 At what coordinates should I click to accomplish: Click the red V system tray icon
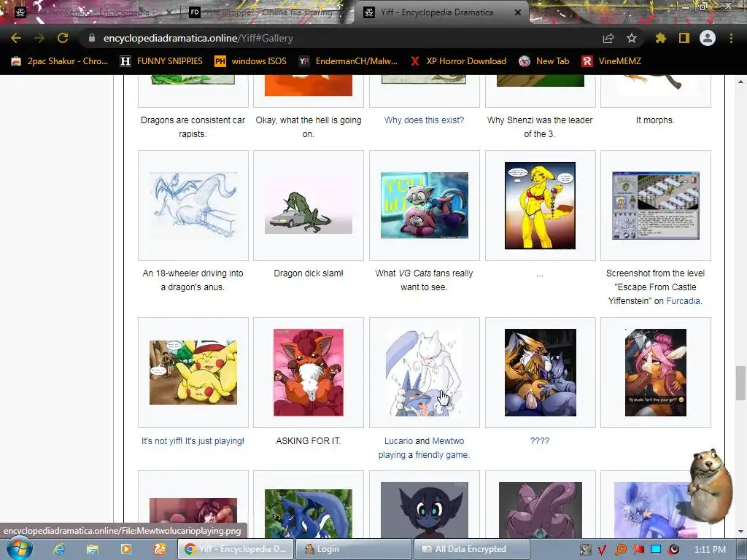point(602,550)
